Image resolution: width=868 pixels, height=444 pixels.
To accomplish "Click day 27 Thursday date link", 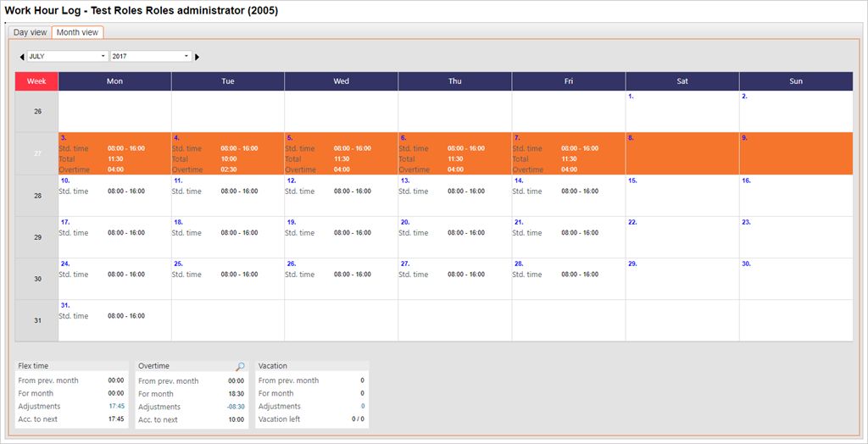I will tap(404, 264).
